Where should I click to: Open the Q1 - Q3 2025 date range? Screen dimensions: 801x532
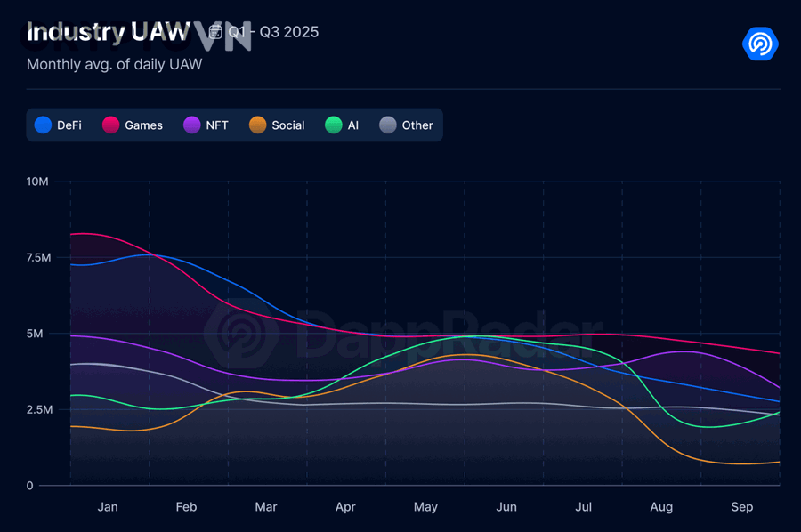tap(273, 32)
